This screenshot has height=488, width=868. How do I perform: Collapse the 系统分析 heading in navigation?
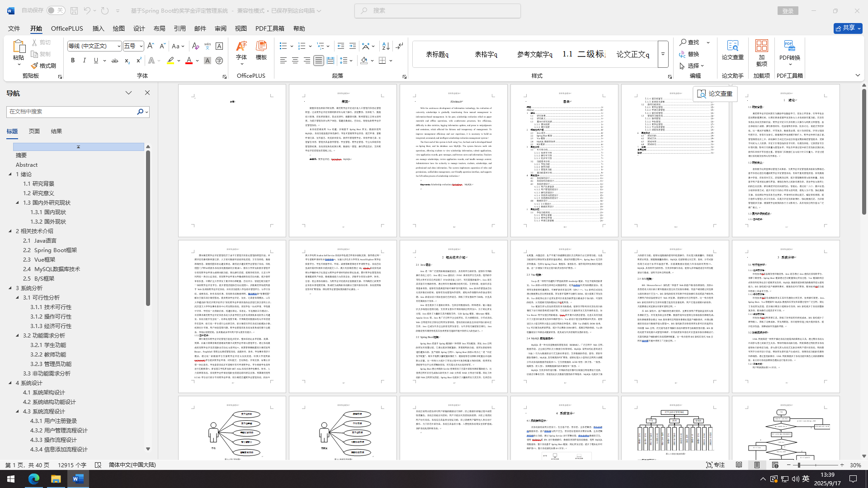tap(10, 288)
